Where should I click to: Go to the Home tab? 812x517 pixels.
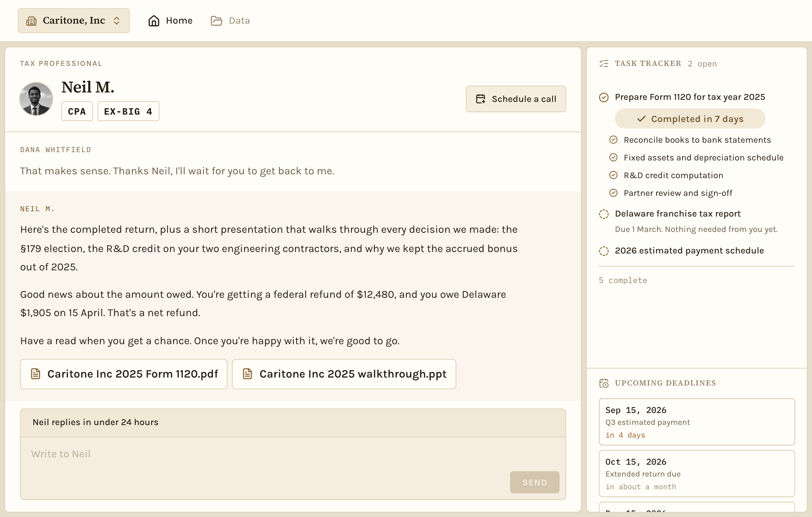pyautogui.click(x=170, y=21)
